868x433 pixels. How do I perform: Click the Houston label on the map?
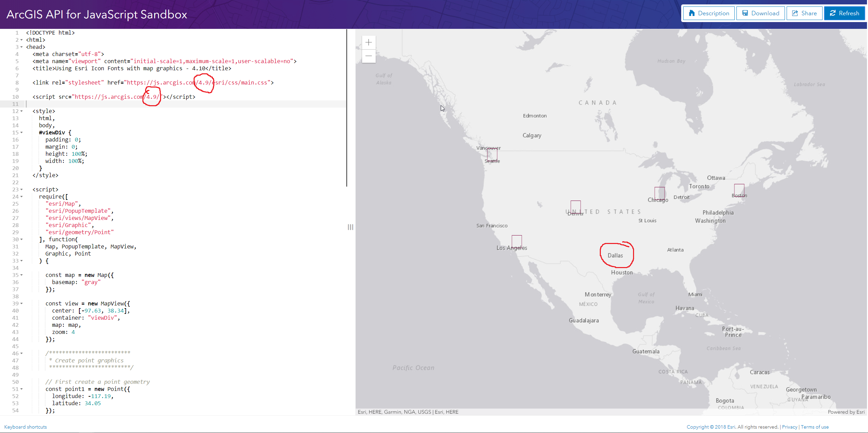click(x=622, y=272)
